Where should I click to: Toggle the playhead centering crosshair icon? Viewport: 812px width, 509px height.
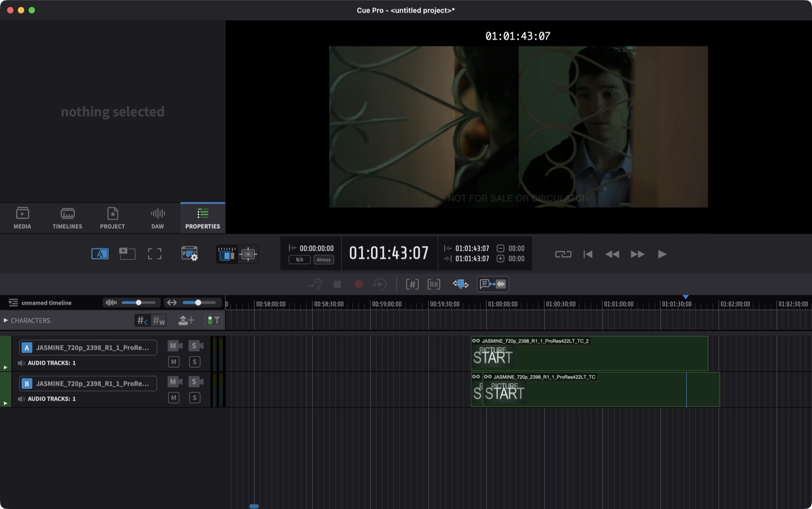point(248,254)
